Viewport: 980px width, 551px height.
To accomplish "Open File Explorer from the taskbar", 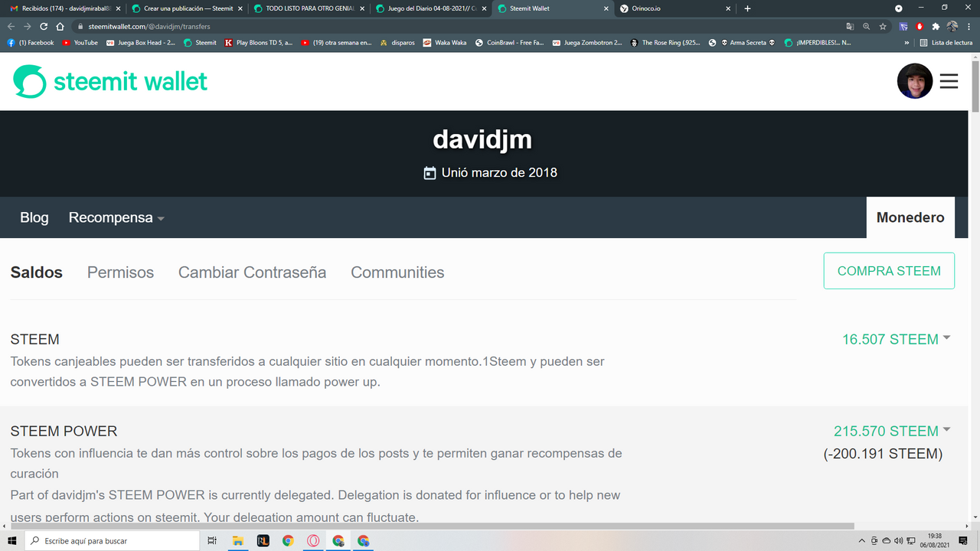I will 237,541.
